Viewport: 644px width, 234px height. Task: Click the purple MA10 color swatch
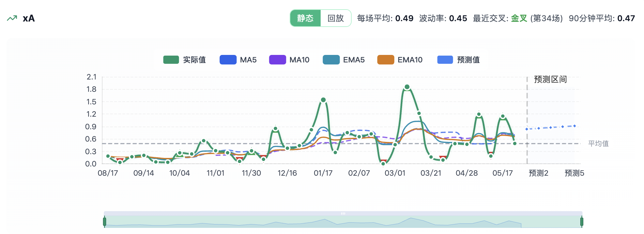[277, 60]
